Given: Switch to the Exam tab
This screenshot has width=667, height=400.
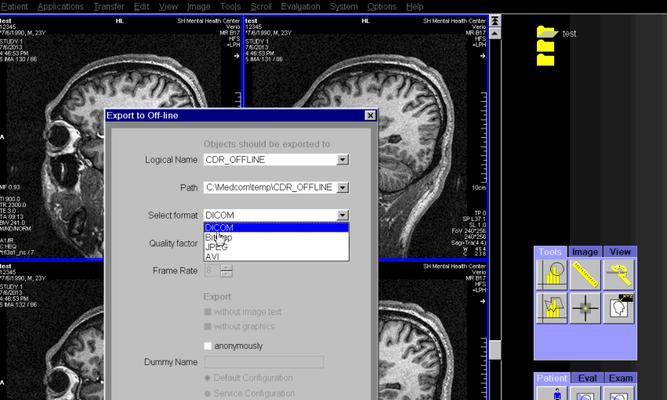Looking at the screenshot, I should 621,378.
